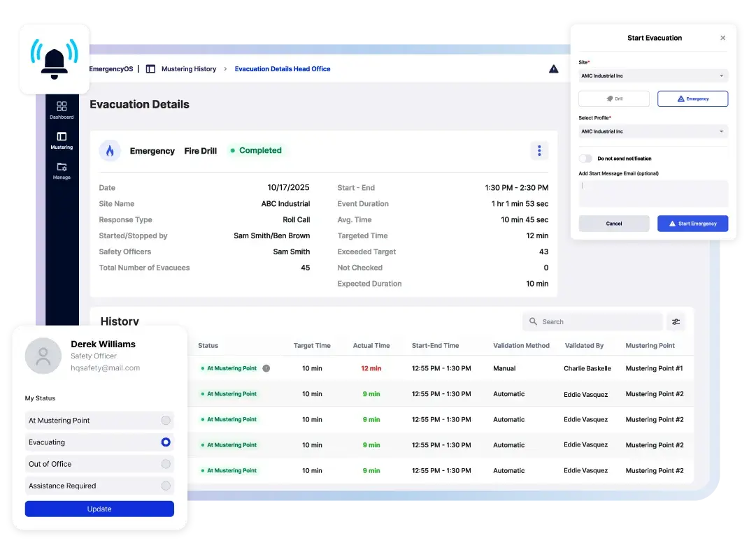Viewport: 756px width, 545px height.
Task: Open the Dashboard sidebar icon
Action: 62,110
